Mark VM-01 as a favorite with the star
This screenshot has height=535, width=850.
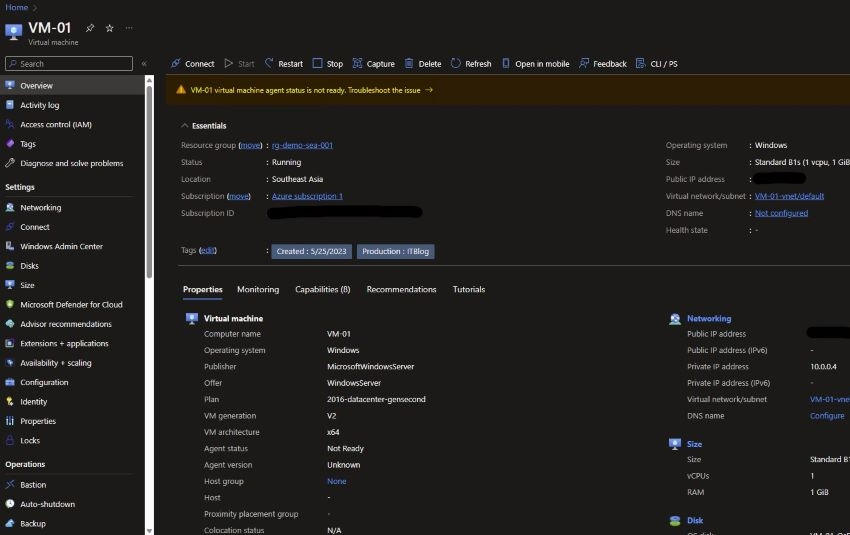click(110, 28)
